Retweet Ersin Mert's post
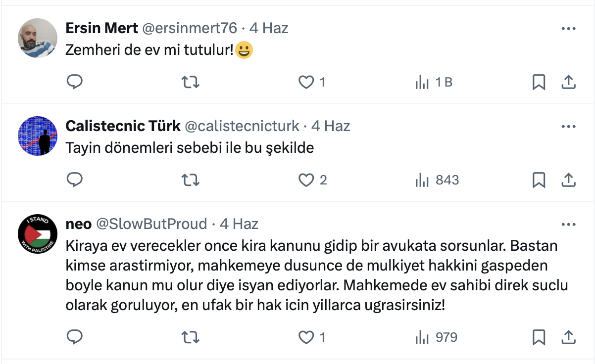 [191, 82]
